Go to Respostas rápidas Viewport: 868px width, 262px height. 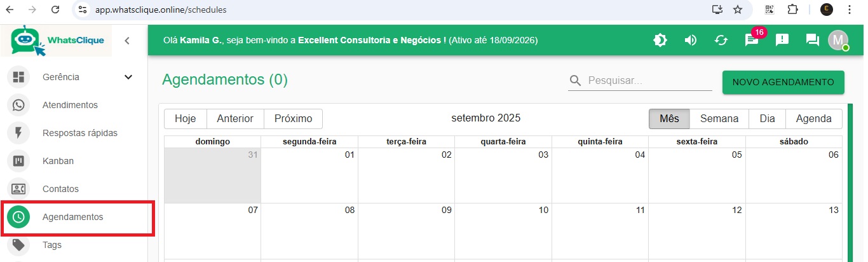(79, 133)
